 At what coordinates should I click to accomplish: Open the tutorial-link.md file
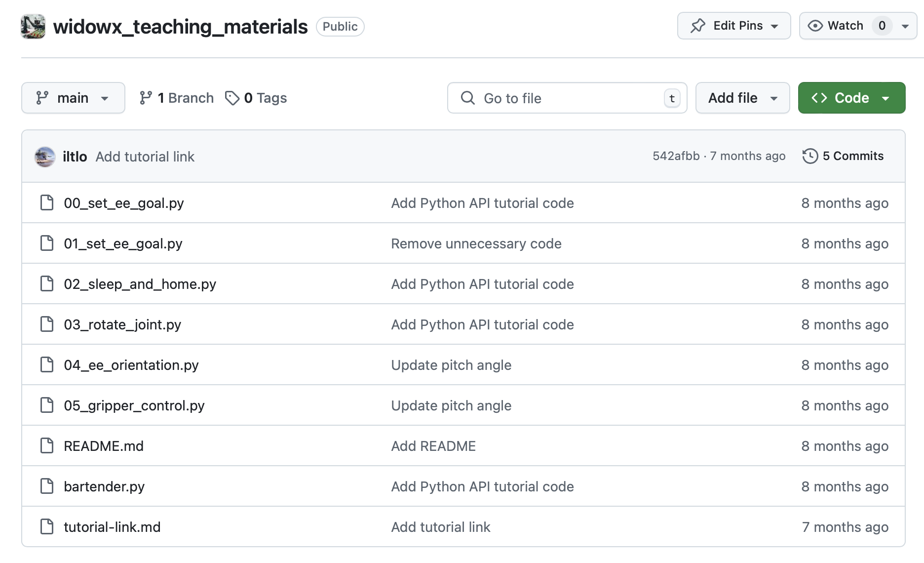click(112, 527)
